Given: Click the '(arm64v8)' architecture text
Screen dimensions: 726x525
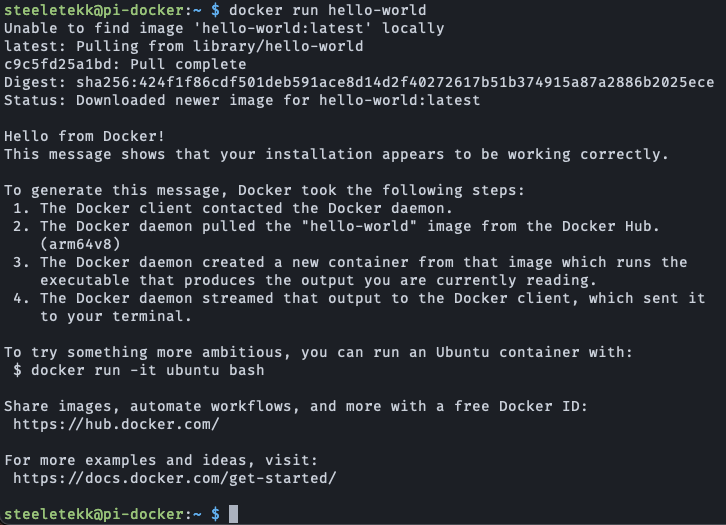Looking at the screenshot, I should 80,244.
